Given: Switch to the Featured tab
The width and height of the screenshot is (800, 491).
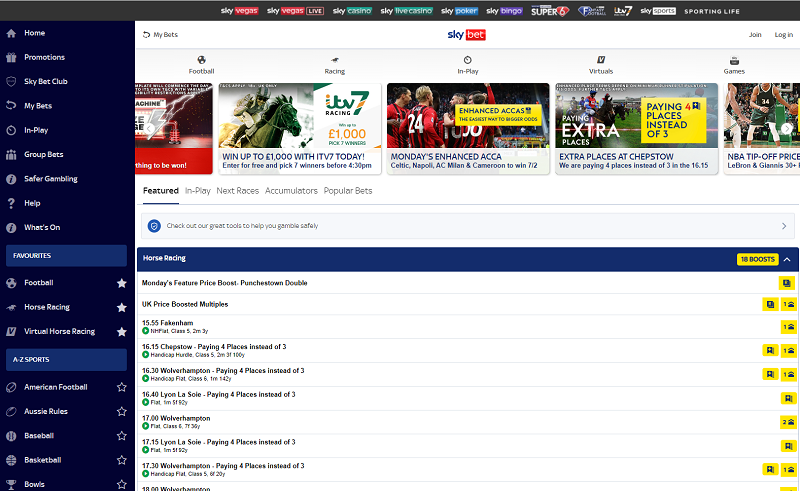Looking at the screenshot, I should pyautogui.click(x=161, y=191).
